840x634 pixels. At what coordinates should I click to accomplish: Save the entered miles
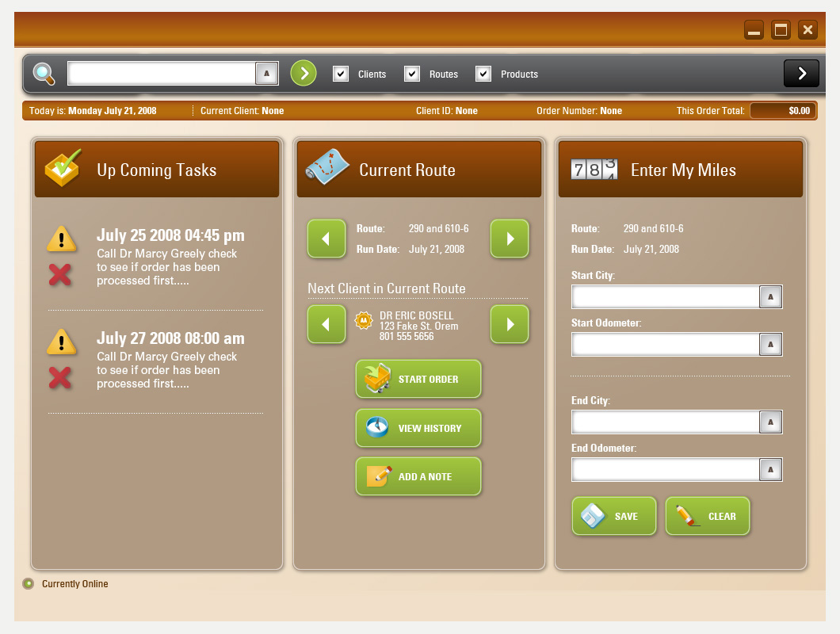614,516
